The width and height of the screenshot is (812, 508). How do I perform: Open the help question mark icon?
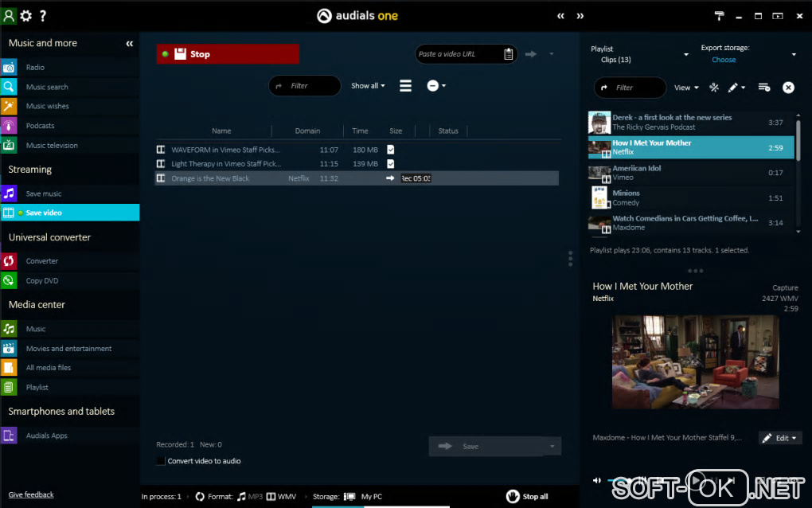click(43, 16)
